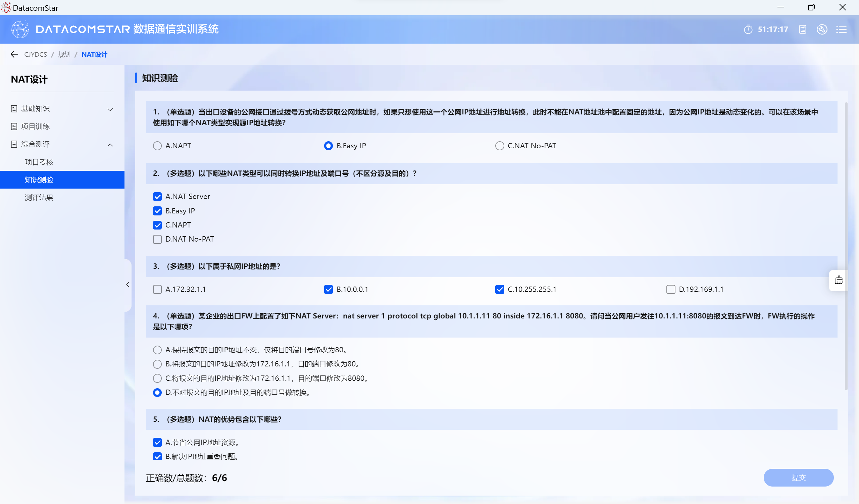Image resolution: width=859 pixels, height=504 pixels.
Task: Click the DatacomStar globe logo in header
Action: [x=20, y=29]
